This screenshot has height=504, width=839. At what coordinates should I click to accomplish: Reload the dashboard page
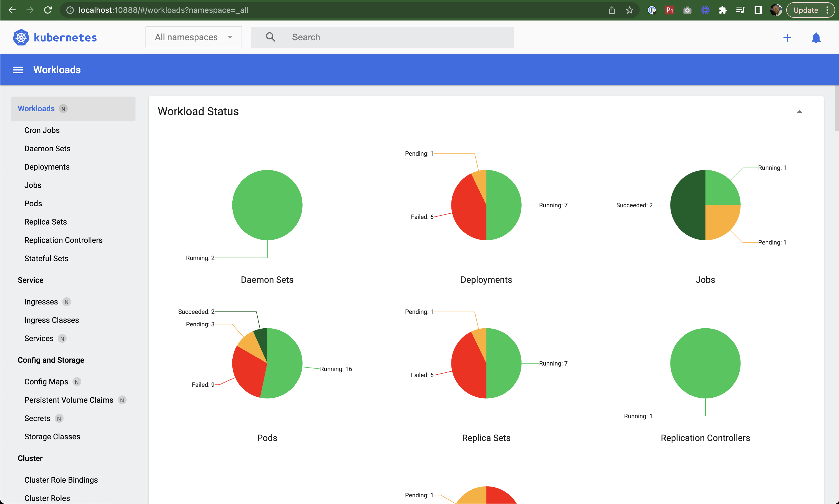pyautogui.click(x=48, y=10)
